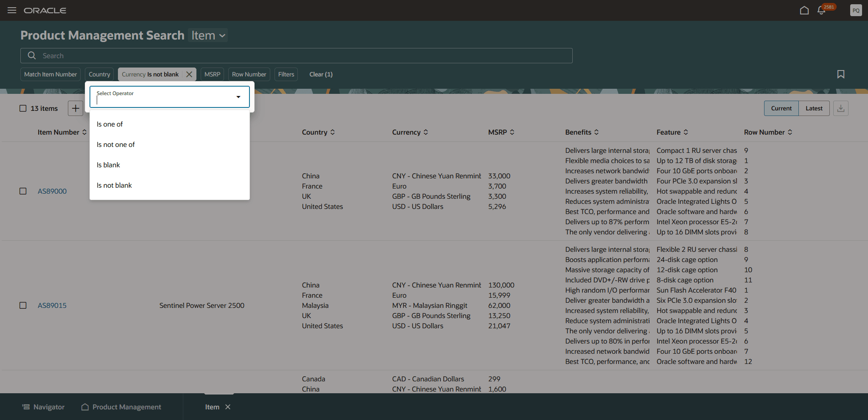Collapse the Select Operator dropdown arrow
Screen dimensions: 868x420
coord(238,97)
